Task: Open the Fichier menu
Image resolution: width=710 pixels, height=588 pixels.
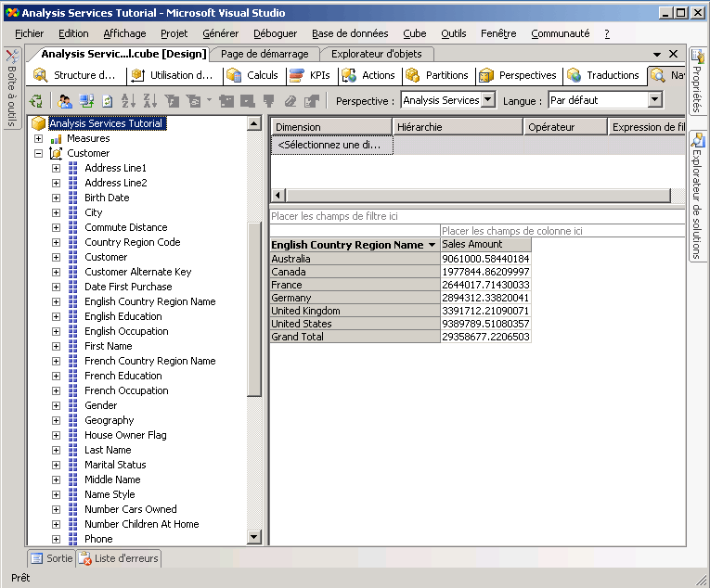Action: [x=30, y=33]
